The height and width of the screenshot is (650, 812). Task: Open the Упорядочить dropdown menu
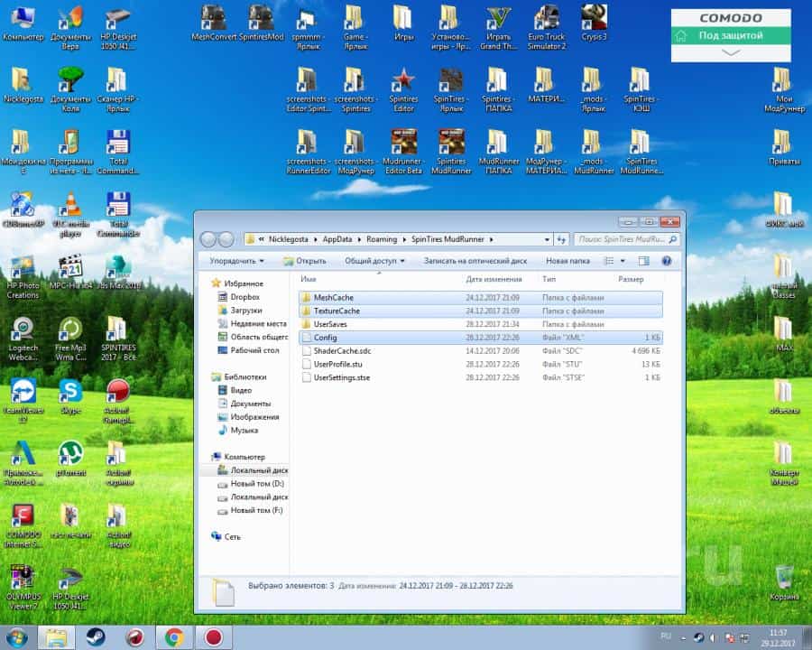(x=236, y=261)
